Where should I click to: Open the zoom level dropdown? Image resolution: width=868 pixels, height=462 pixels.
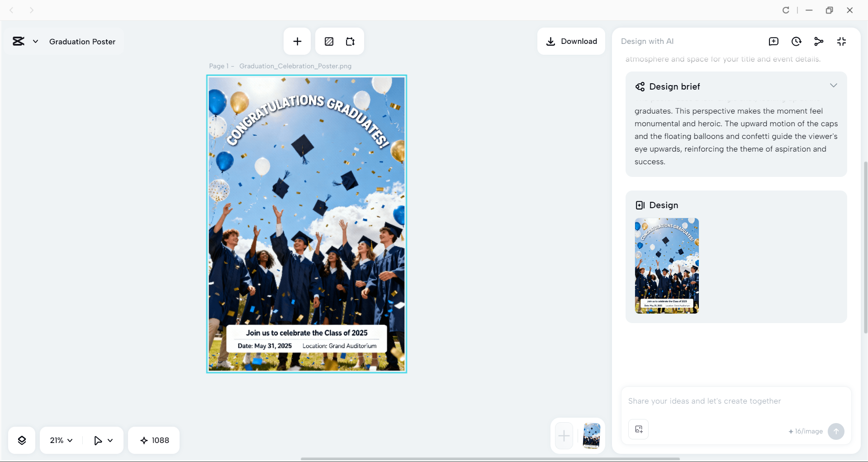pyautogui.click(x=60, y=440)
